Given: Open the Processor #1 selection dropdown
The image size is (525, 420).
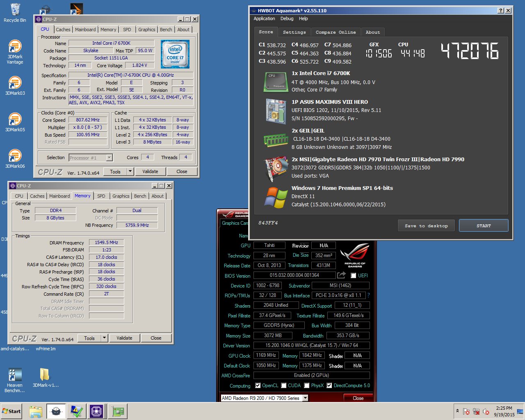Looking at the screenshot, I should [109, 157].
